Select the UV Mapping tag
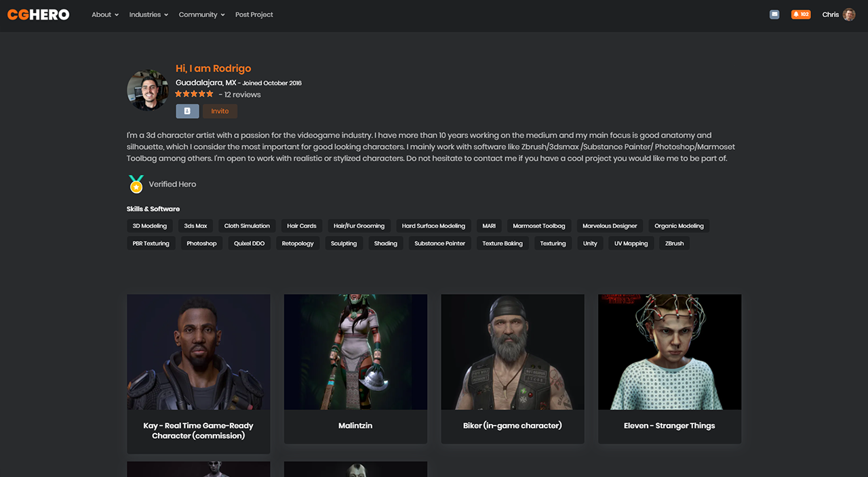The height and width of the screenshot is (477, 868). pos(631,243)
